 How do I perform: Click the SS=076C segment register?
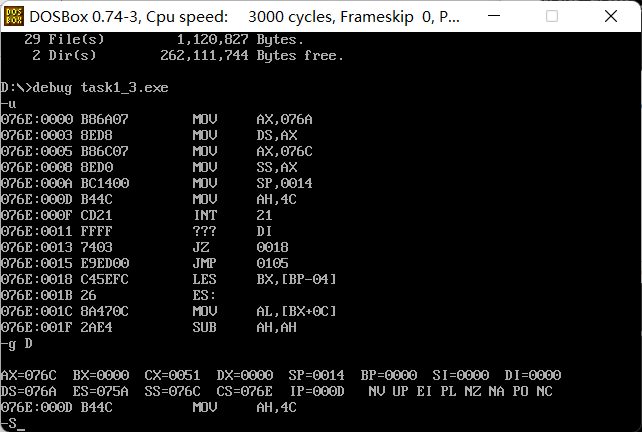[x=172, y=391]
